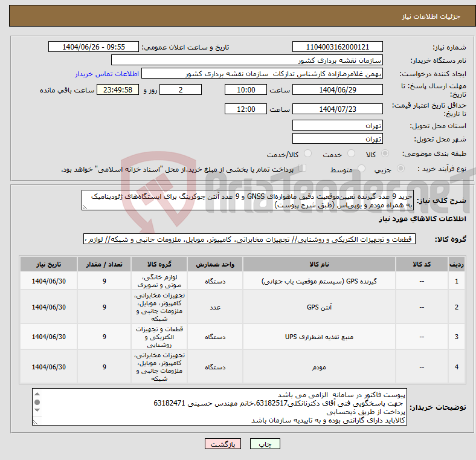Viewport: 476px width, 460px height.
Task: Click the remaining days field showing 2
Action: pos(181,89)
